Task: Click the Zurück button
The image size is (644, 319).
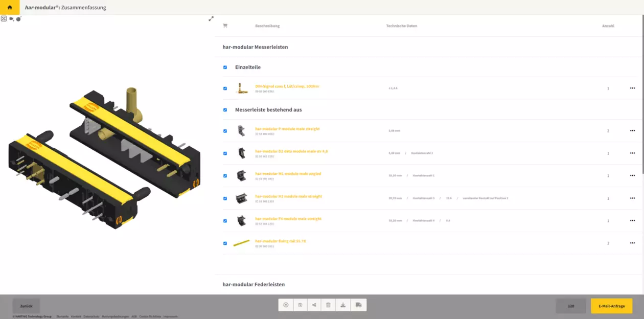Action: coord(26,306)
